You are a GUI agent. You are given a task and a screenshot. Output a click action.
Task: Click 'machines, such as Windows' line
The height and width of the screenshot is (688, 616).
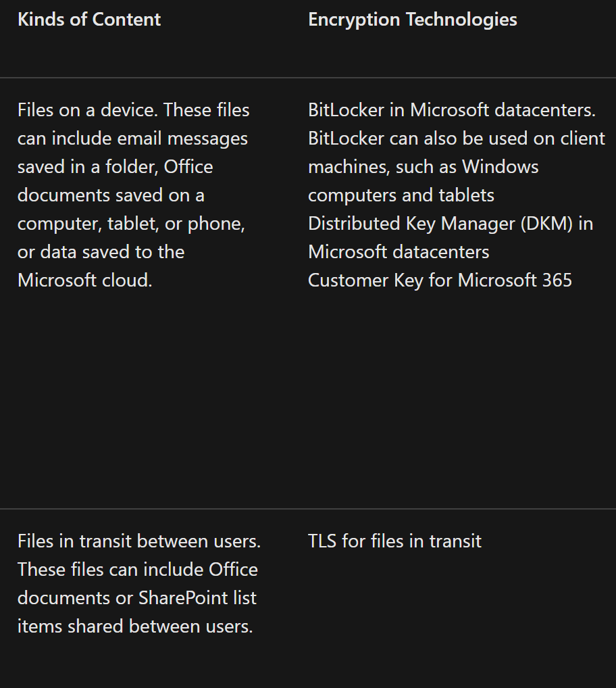point(423,167)
